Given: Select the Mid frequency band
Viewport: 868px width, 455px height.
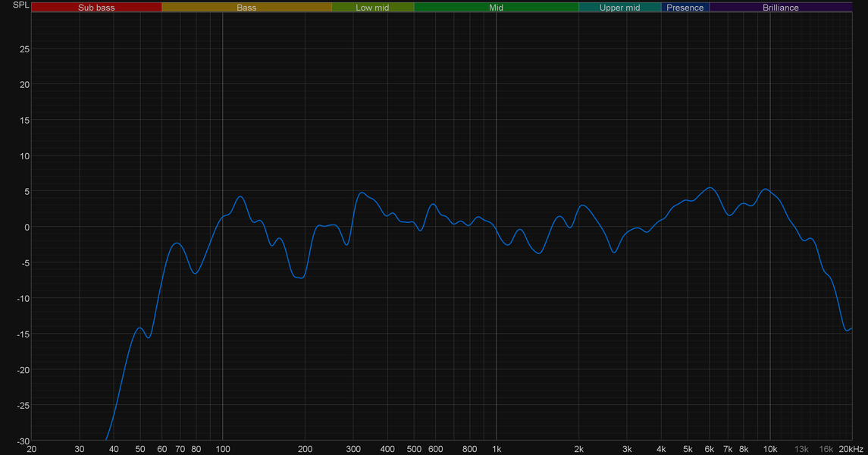Looking at the screenshot, I should point(496,7).
